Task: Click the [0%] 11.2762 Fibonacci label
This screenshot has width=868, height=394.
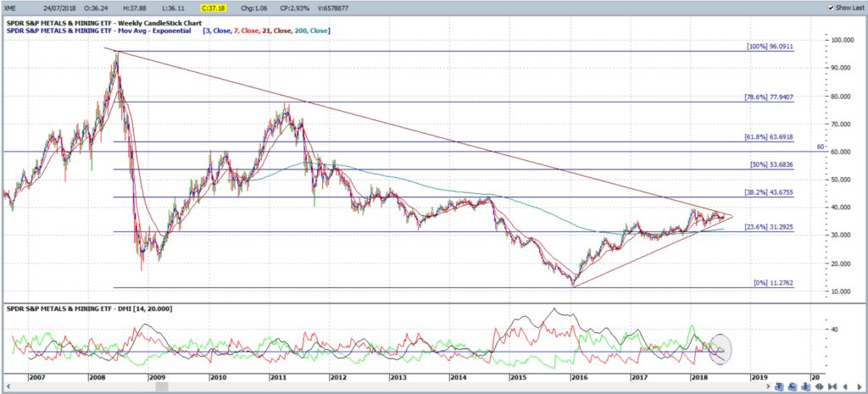Action: point(774,283)
